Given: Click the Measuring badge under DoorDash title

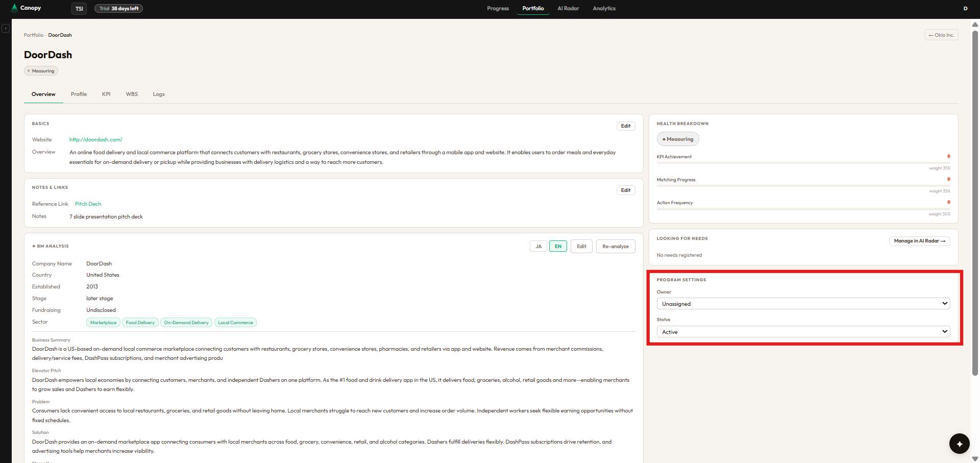Looking at the screenshot, I should pyautogui.click(x=41, y=71).
